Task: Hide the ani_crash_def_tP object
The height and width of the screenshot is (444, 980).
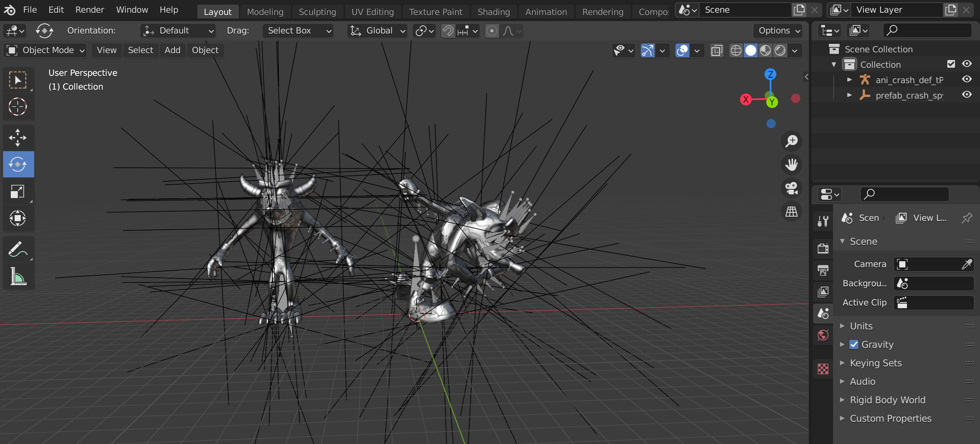Action: [967, 79]
